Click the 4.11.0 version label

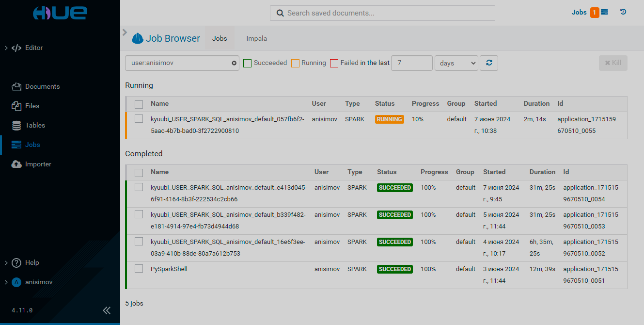[x=22, y=310]
